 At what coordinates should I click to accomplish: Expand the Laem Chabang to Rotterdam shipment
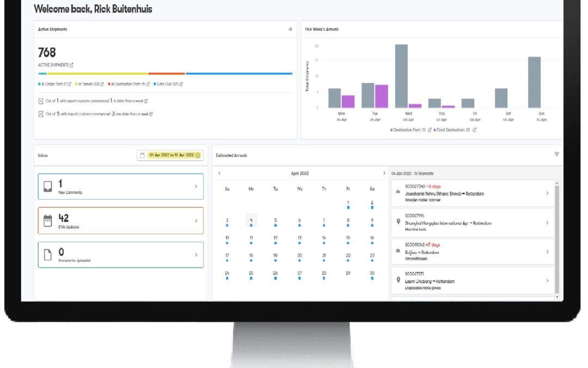click(547, 281)
